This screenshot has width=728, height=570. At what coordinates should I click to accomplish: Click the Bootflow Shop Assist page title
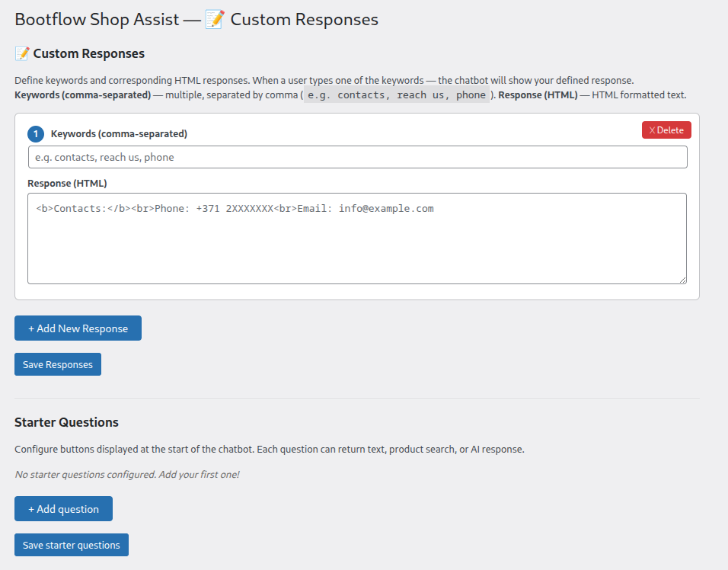196,20
